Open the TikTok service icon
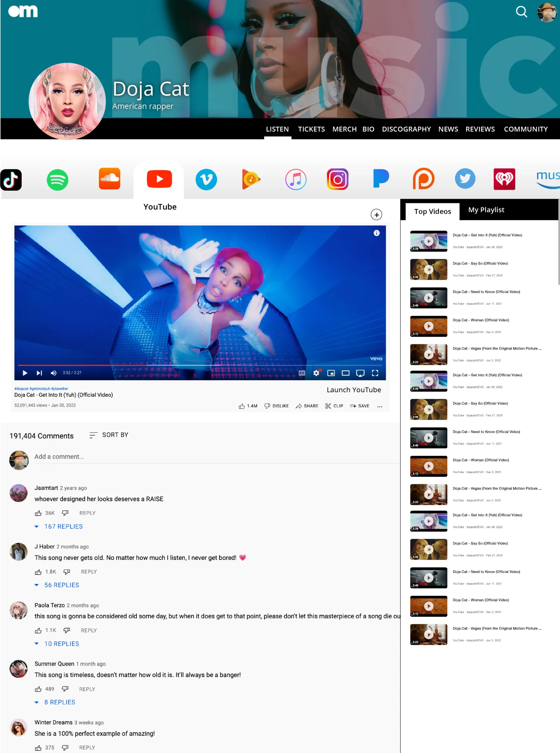The image size is (560, 753). point(11,180)
